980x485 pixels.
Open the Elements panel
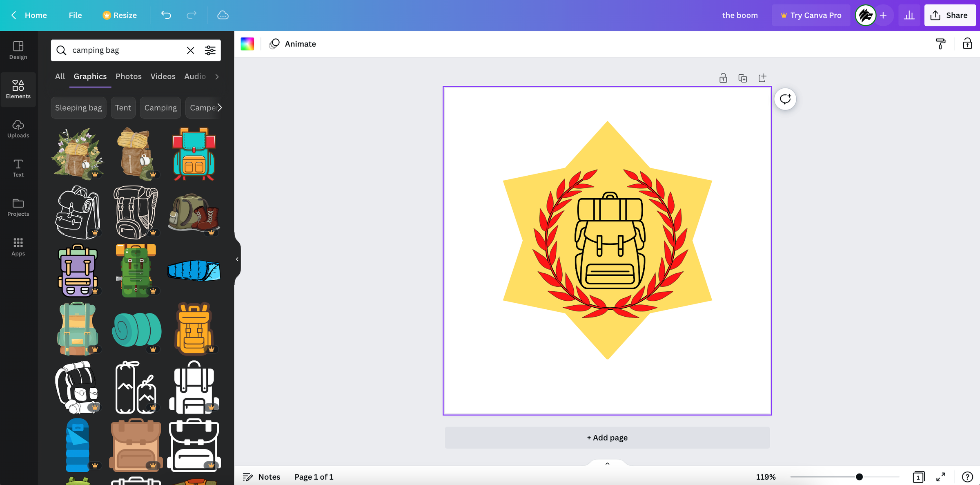18,89
